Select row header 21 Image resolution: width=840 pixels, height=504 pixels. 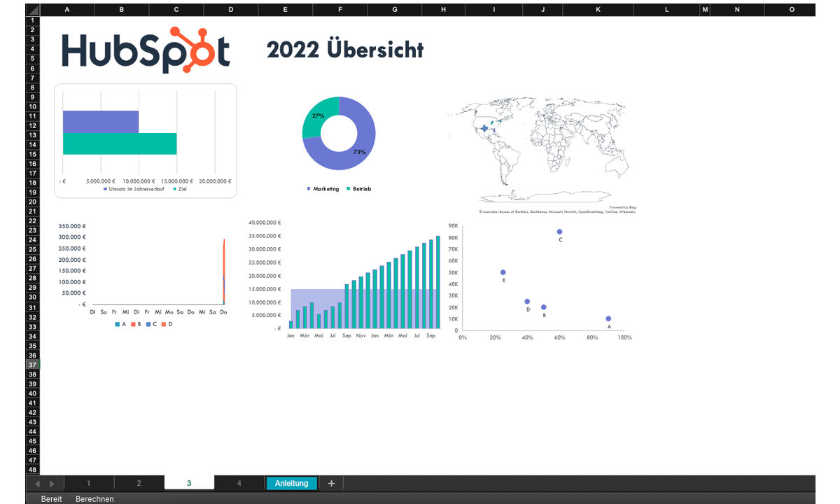pos(33,211)
